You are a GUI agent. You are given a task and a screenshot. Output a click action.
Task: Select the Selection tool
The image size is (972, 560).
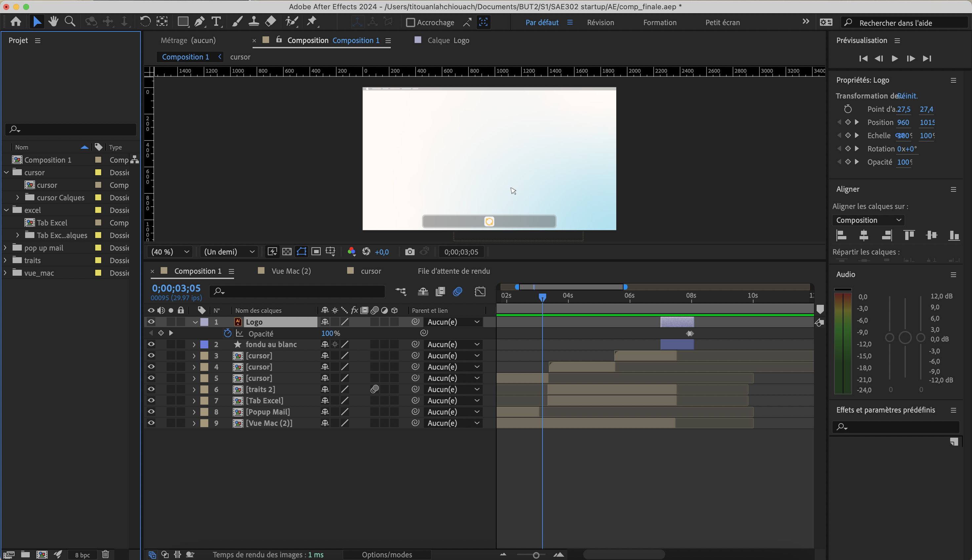pos(37,21)
